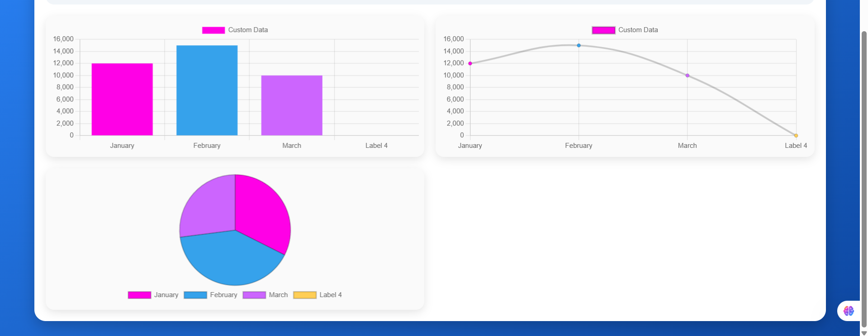Toggle the January swatch in the pie legend

(139, 295)
